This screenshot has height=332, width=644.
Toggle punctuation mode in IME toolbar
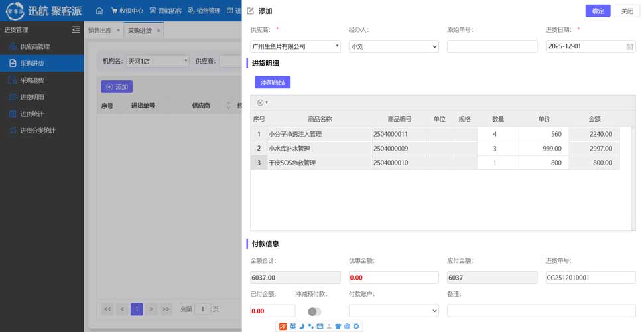click(311, 326)
